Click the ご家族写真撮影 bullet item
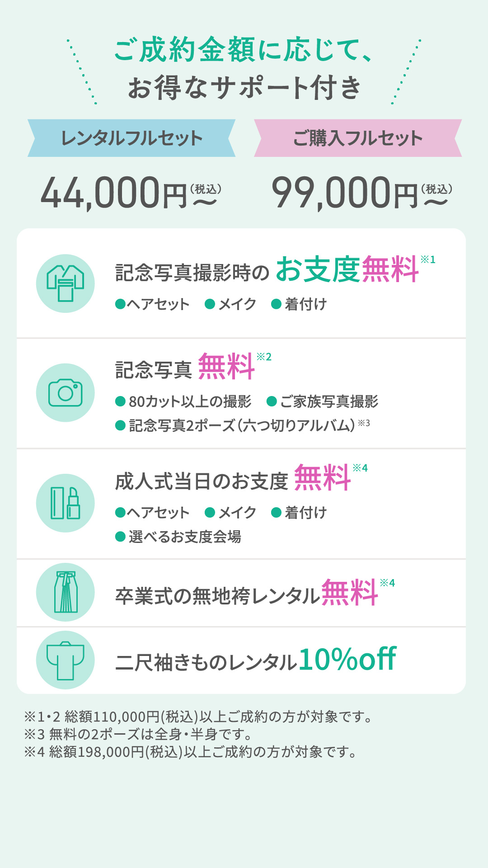 click(x=323, y=401)
